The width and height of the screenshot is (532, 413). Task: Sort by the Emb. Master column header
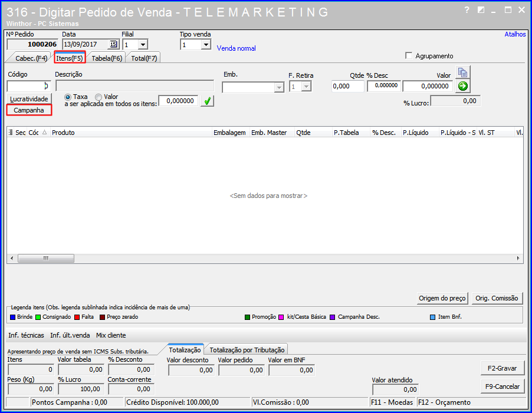[272, 133]
